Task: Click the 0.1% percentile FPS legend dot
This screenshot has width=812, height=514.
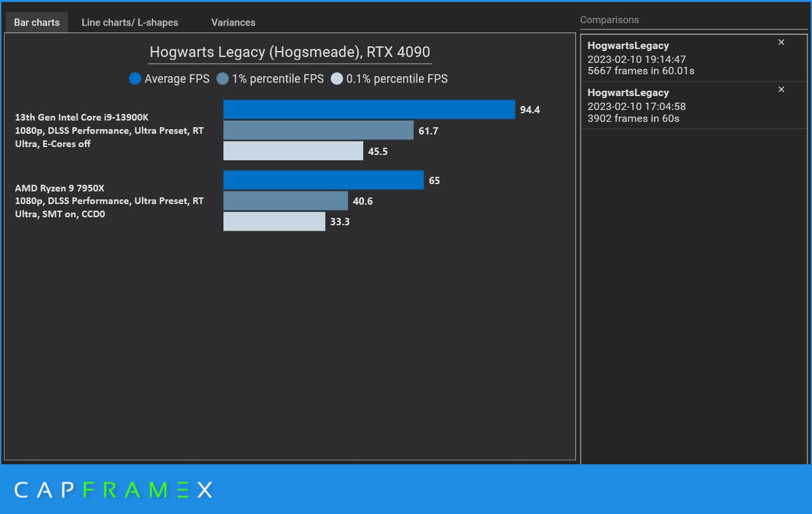Action: pos(337,79)
